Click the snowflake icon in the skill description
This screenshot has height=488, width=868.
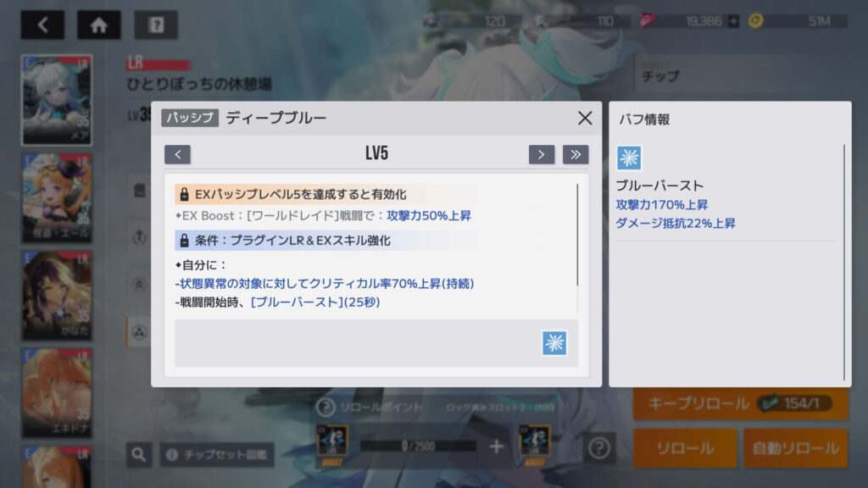coord(554,343)
